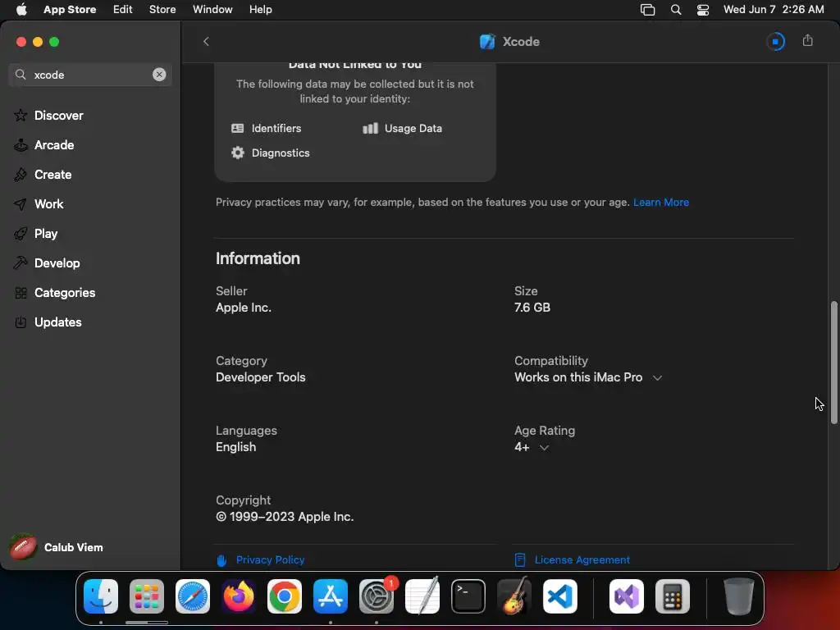Open Control Center in menu bar
The image size is (840, 630).
[x=703, y=10]
